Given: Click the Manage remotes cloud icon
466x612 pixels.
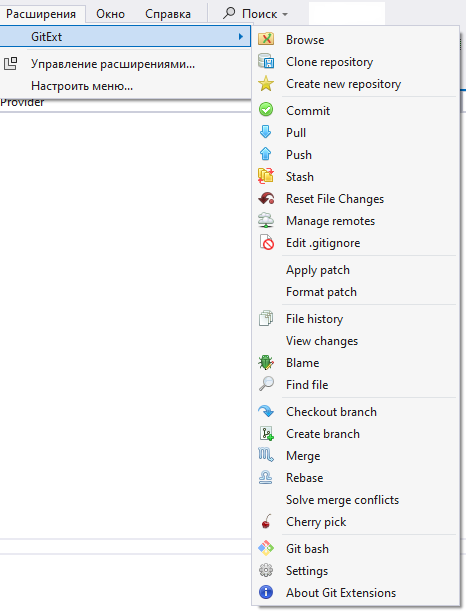Looking at the screenshot, I should [266, 221].
